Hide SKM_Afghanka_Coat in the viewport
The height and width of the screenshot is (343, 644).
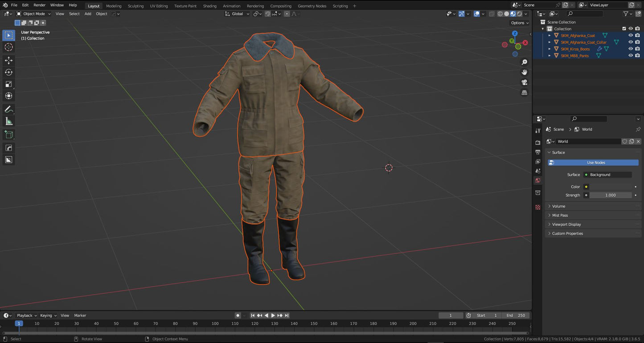point(631,36)
